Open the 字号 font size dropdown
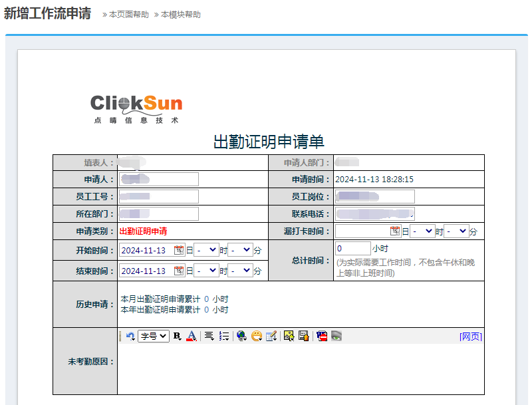Screen dimensions: 532x405 (x=154, y=337)
